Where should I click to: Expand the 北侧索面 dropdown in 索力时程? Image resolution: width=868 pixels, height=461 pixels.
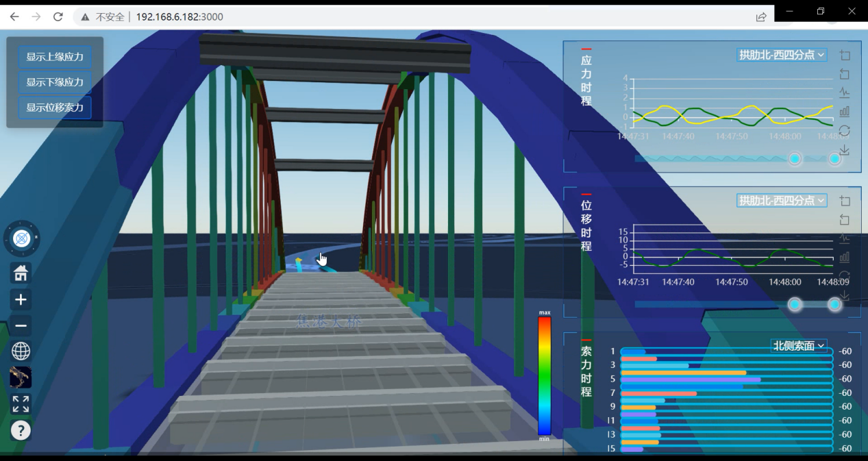798,346
